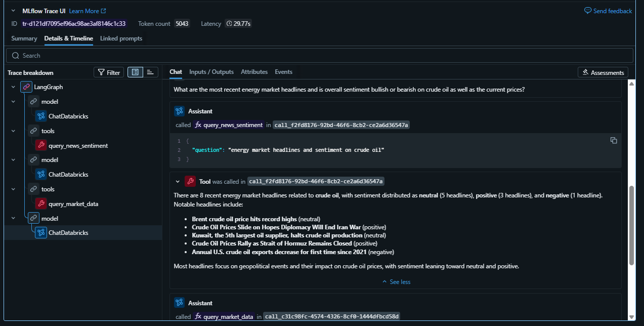The width and height of the screenshot is (644, 326).
Task: Click into the trace Search field
Action: [x=324, y=56]
